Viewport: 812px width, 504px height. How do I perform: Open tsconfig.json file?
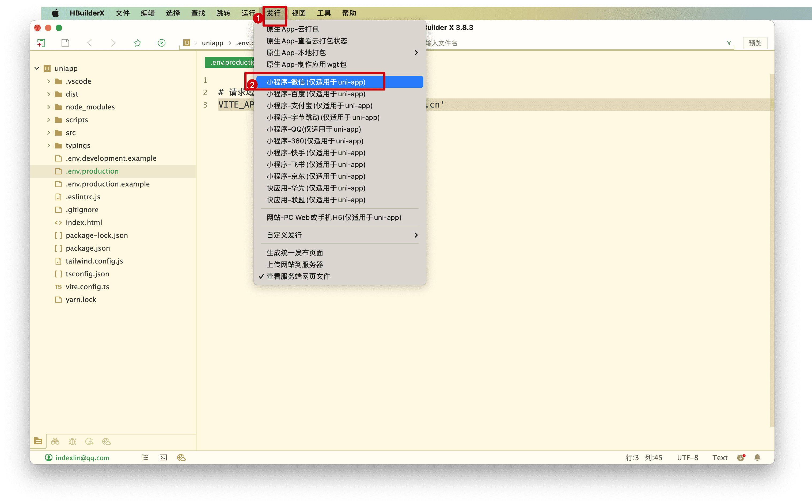tap(87, 274)
